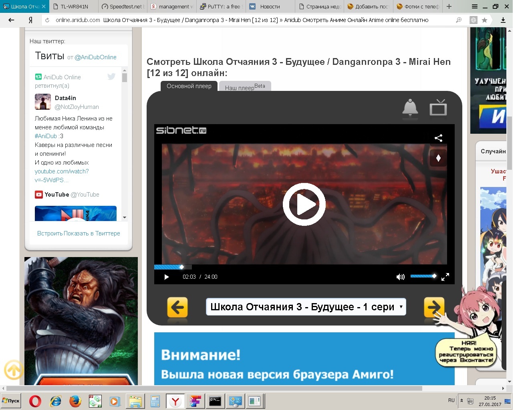Switch to the Yandex browser taskbar button
Screen dimensions: 532x410
175,401
